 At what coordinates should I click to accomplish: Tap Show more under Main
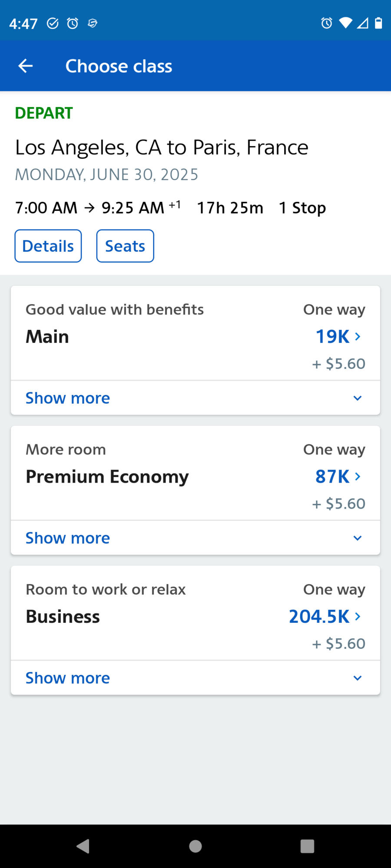coord(68,398)
